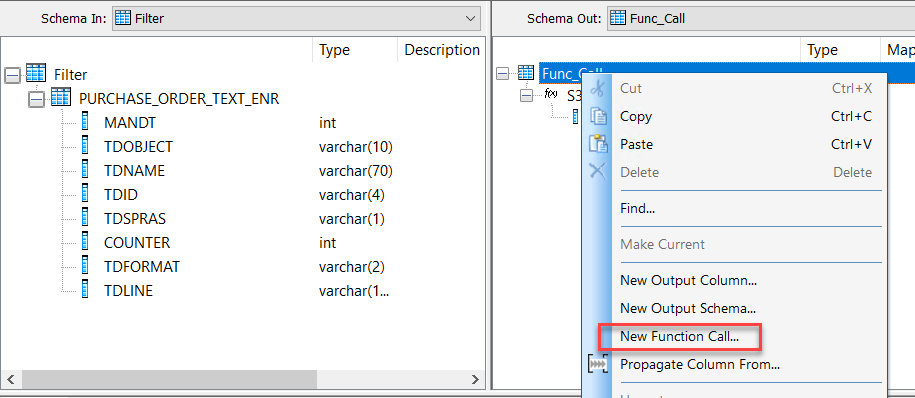Click the function fx icon in Schema Out
Image resolution: width=915 pixels, height=398 pixels.
pos(551,93)
